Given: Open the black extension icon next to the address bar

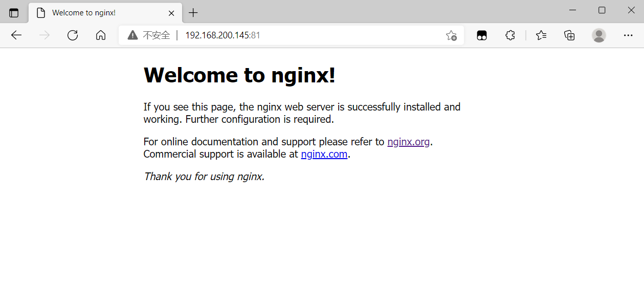Looking at the screenshot, I should pos(481,35).
